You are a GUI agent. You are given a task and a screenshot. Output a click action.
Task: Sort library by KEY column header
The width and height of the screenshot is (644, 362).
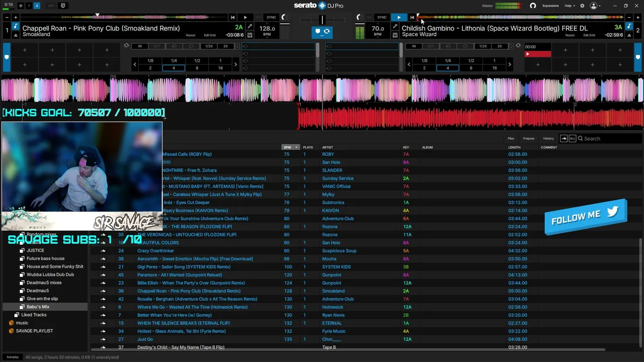pos(406,147)
